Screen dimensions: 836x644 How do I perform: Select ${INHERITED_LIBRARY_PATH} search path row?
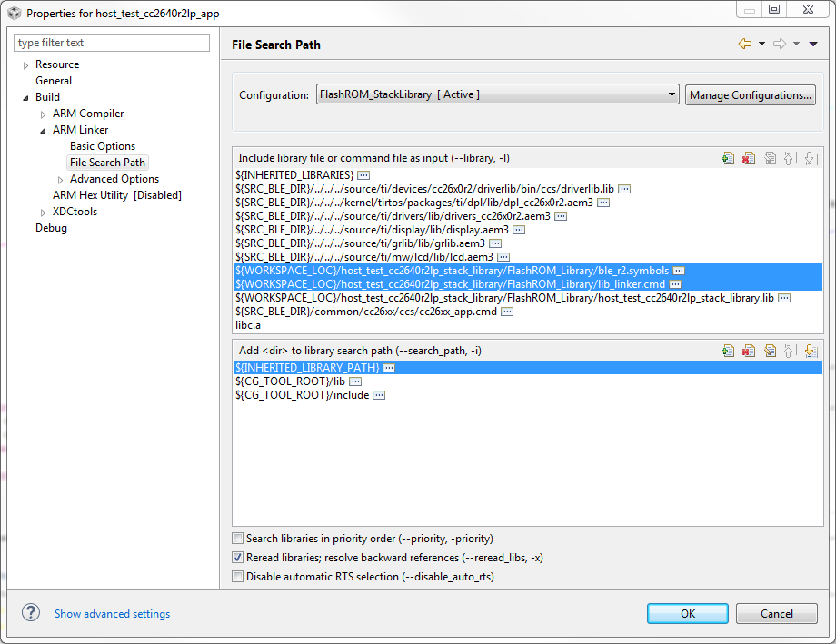[x=528, y=368]
